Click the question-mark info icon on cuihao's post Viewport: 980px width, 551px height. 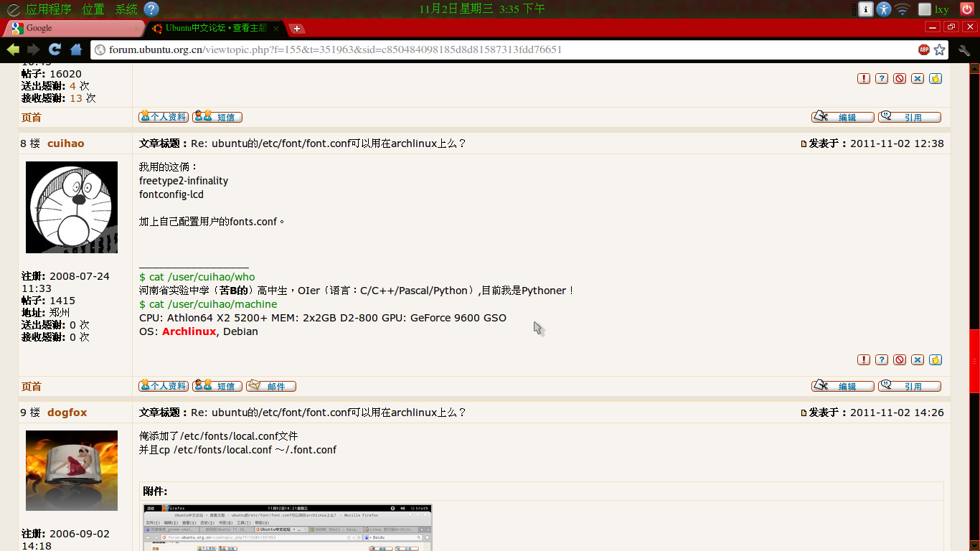tap(882, 360)
